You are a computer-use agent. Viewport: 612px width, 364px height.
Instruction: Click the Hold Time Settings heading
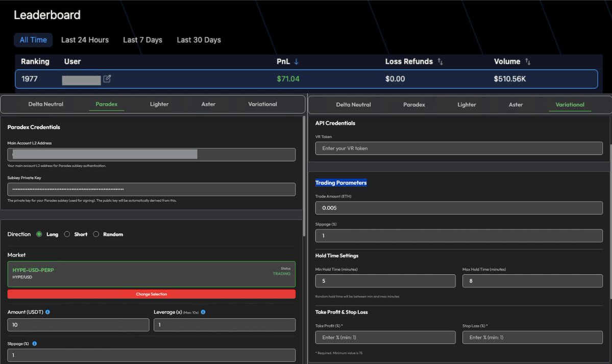point(337,255)
